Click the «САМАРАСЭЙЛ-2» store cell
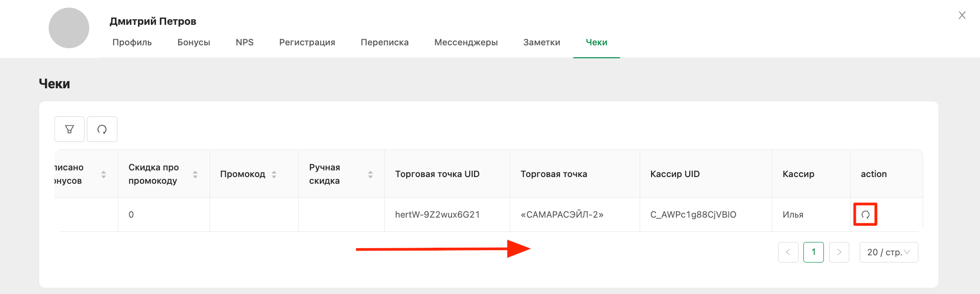Image resolution: width=980 pixels, height=294 pixels. click(575, 215)
